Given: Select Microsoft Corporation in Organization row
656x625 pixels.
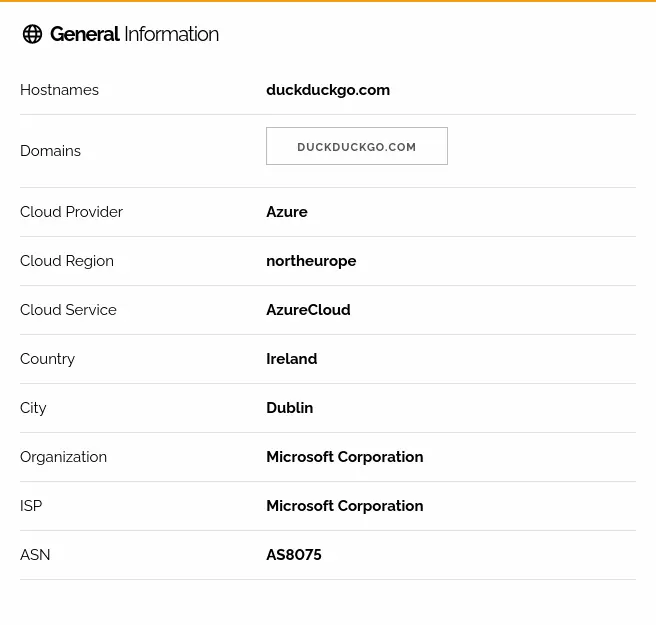Looking at the screenshot, I should pos(345,457).
